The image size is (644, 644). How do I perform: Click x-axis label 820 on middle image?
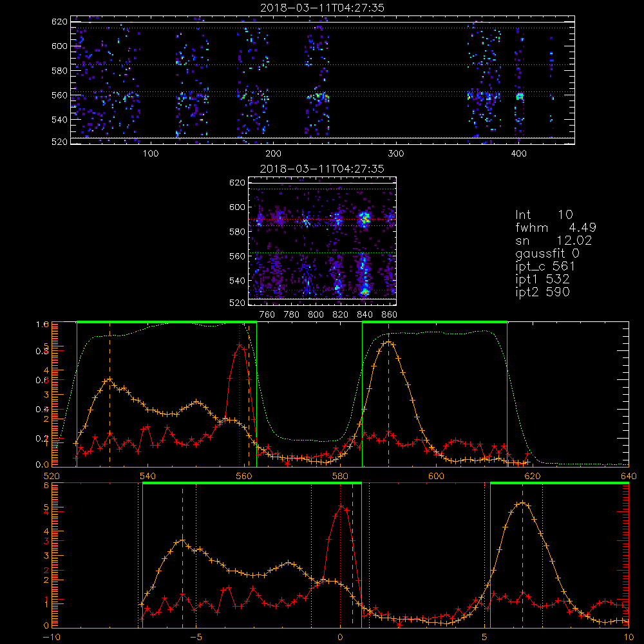(341, 315)
